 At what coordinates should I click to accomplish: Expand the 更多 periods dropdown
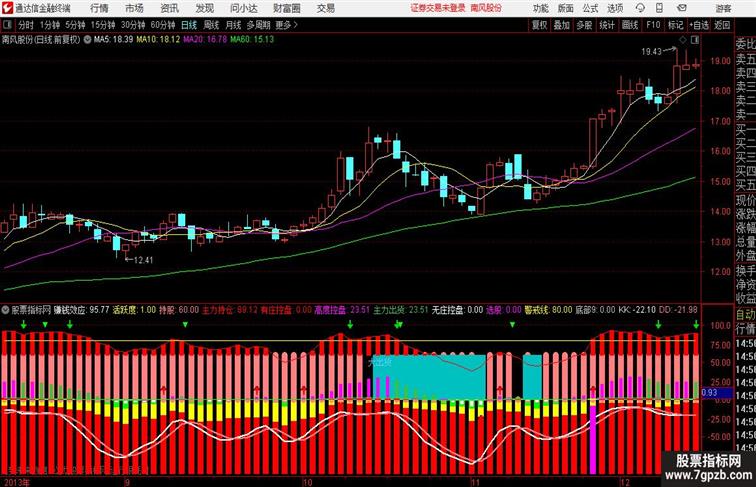point(287,25)
